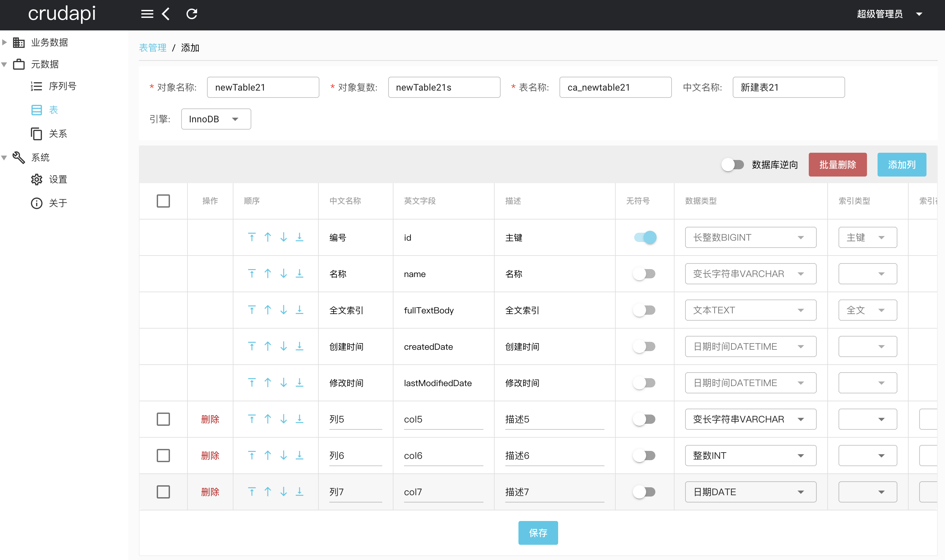Open the data type dropdown for col7
The height and width of the screenshot is (560, 945).
click(750, 492)
